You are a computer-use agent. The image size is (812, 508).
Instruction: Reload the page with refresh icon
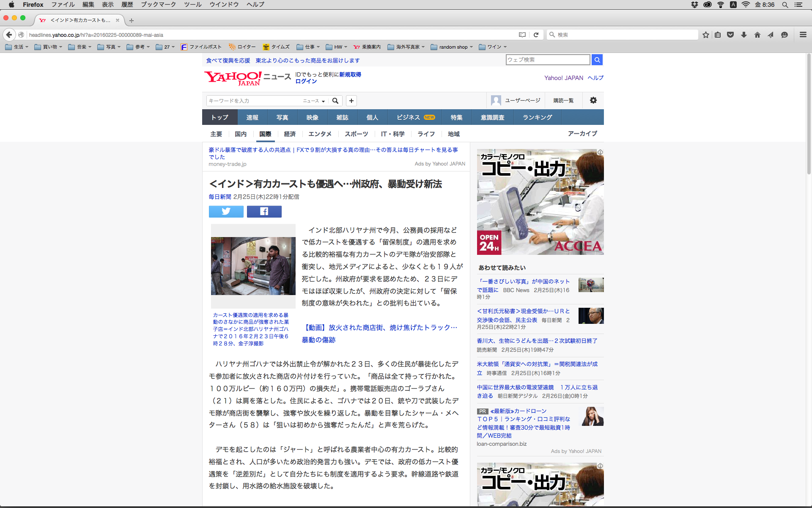click(536, 35)
